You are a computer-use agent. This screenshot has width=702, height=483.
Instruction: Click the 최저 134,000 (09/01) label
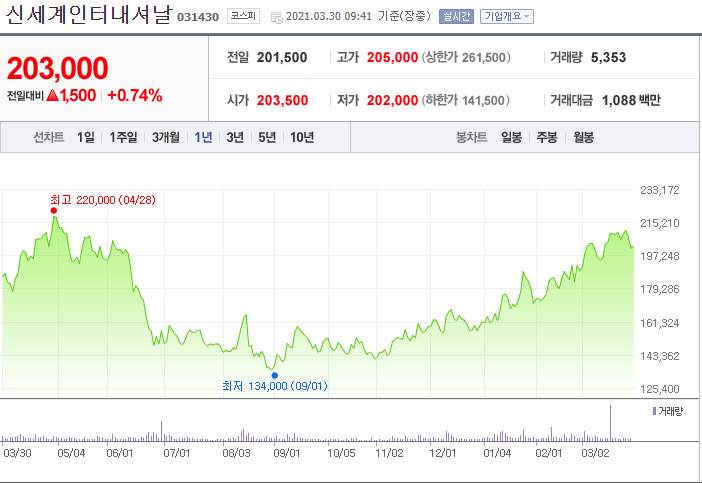274,385
